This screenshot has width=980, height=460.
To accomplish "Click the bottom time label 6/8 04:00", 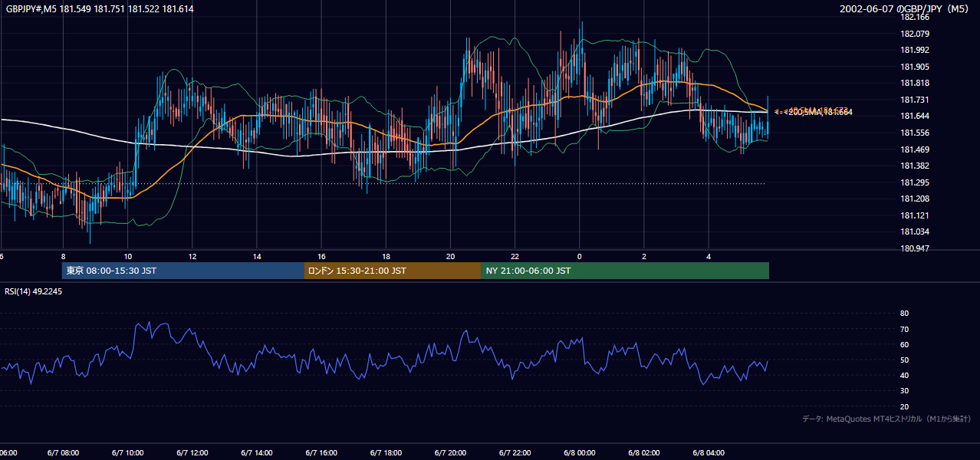I will (x=709, y=453).
